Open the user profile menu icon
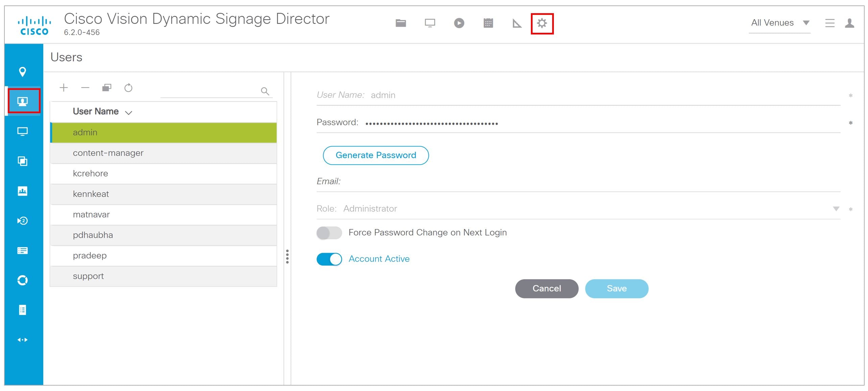This screenshot has width=868, height=391. point(850,23)
